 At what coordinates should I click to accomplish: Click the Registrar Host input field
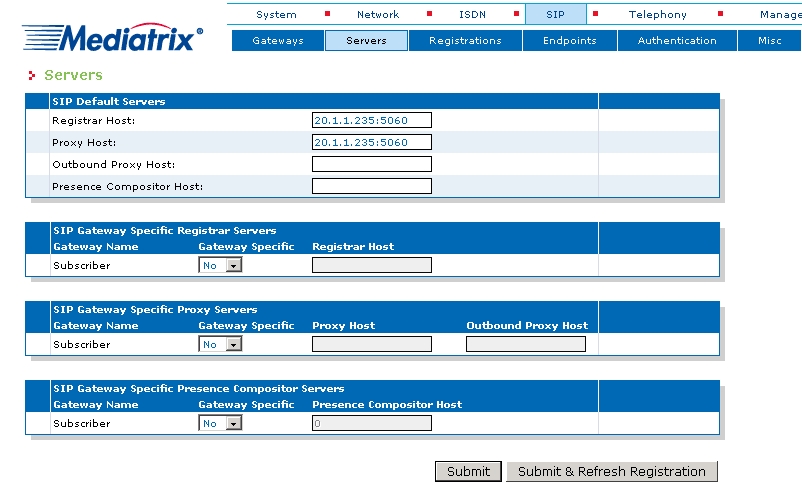pos(372,120)
